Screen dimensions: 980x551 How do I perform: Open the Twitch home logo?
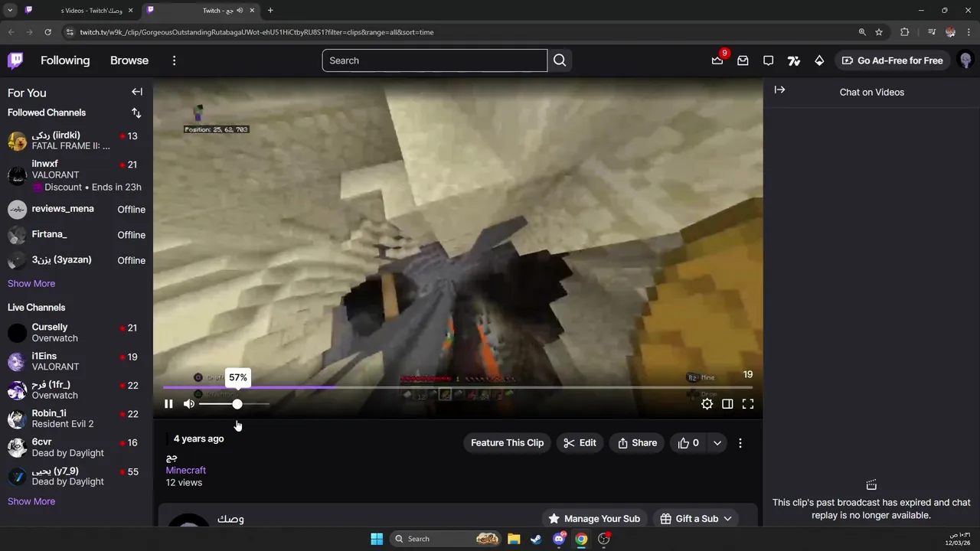15,60
